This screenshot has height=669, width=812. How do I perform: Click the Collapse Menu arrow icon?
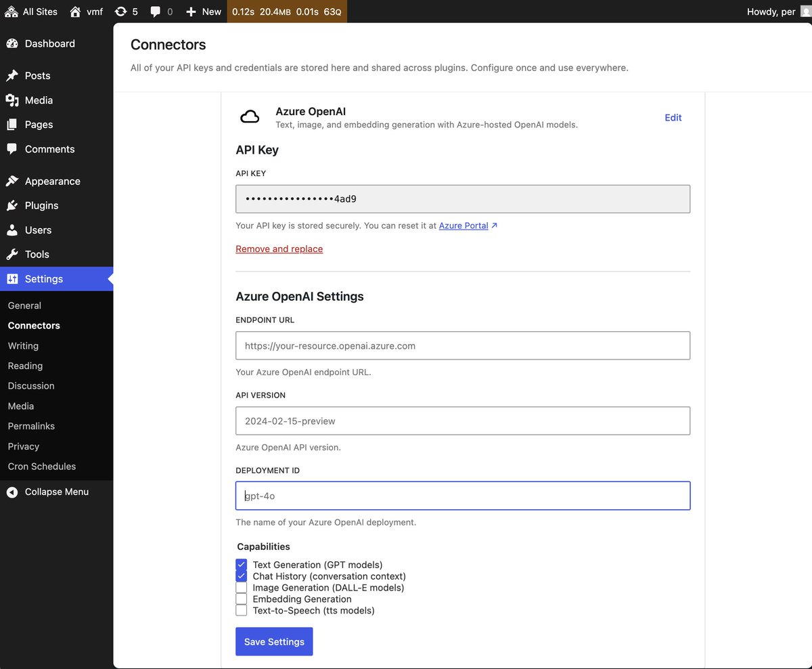pos(12,492)
